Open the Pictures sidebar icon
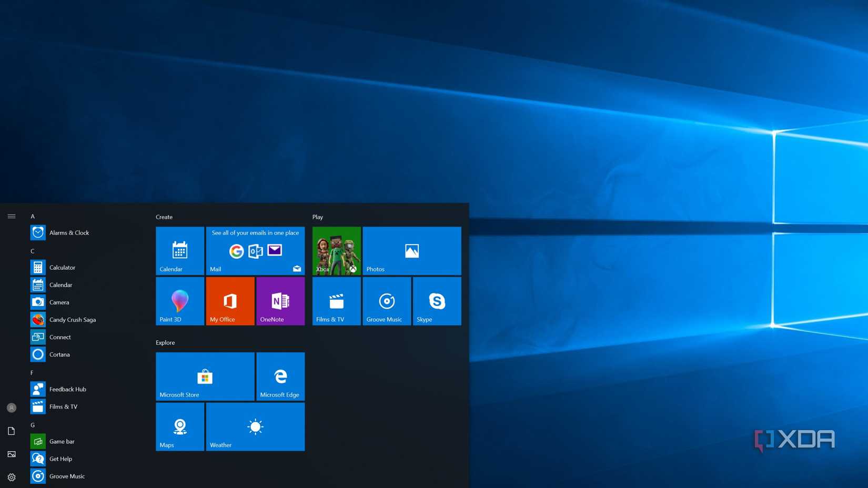Viewport: 868px width, 488px height. click(x=12, y=454)
